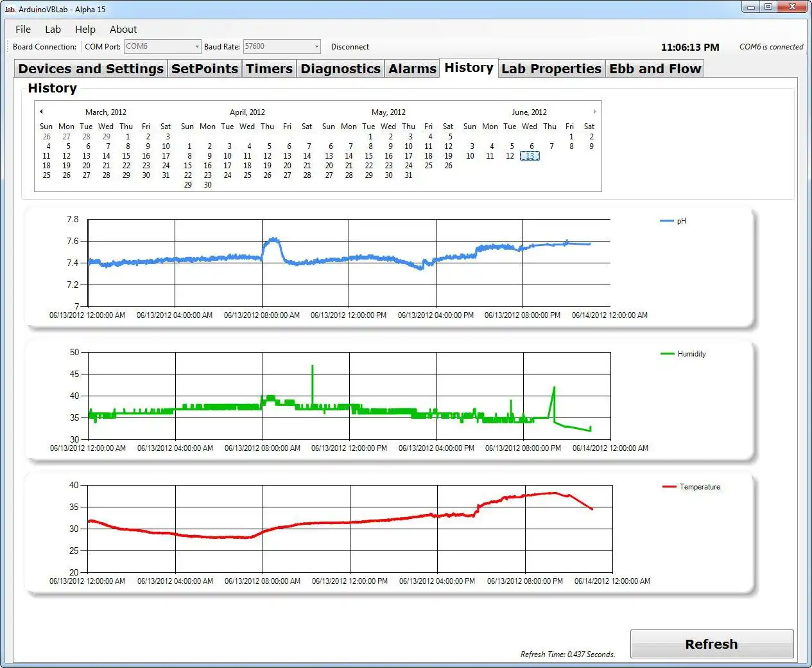812x668 pixels.
Task: Select May 1 in the calendar
Action: tap(370, 137)
